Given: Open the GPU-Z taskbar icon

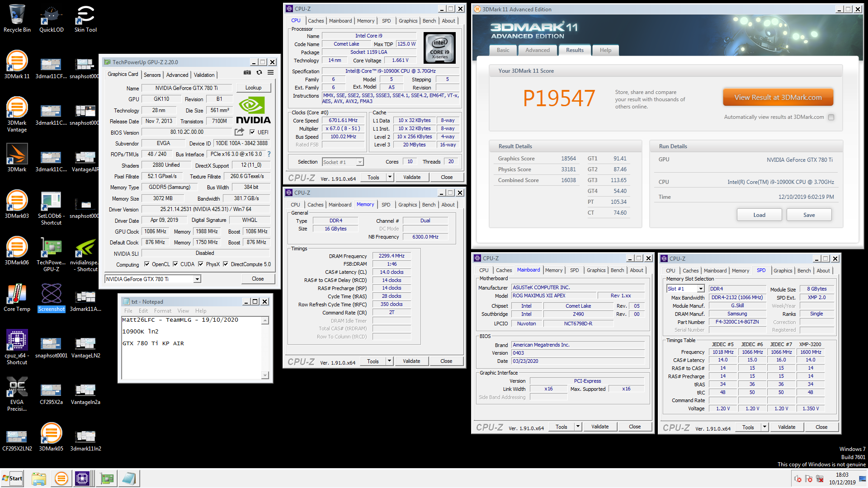Looking at the screenshot, I should [x=107, y=479].
